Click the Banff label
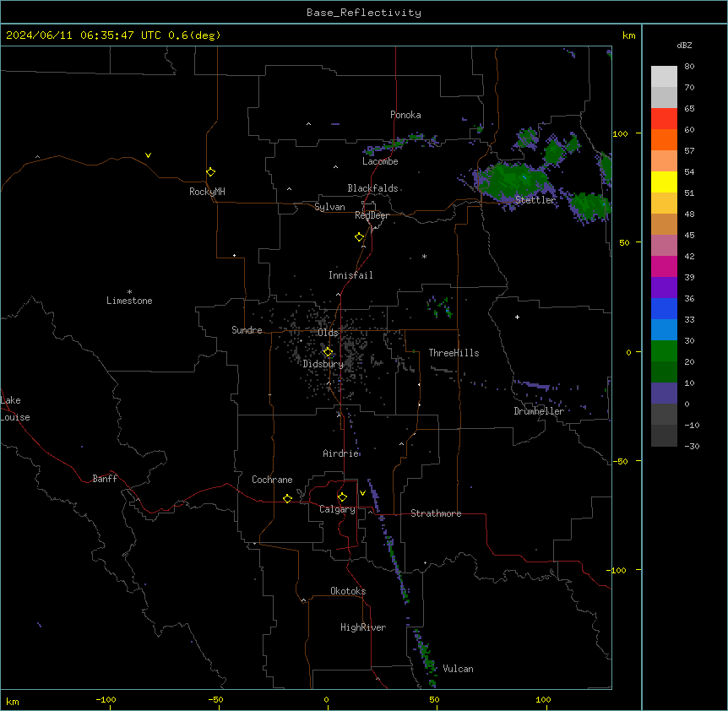The height and width of the screenshot is (711, 728). 105,479
